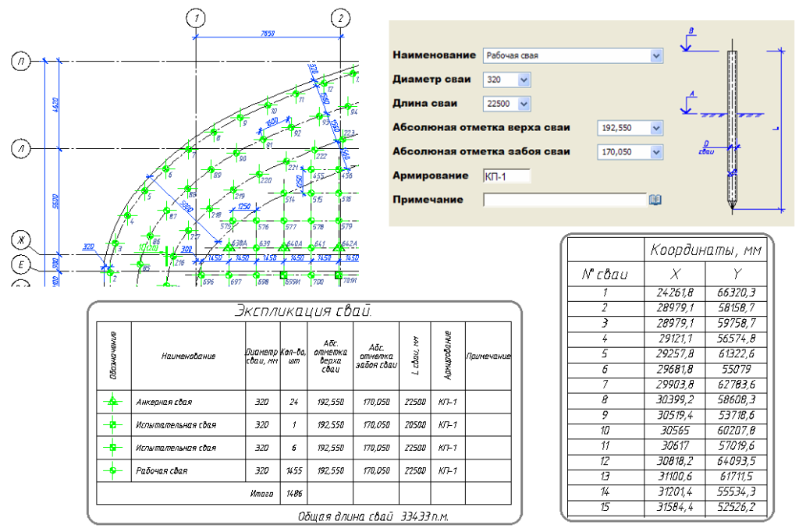Open Абсолютная отметка верха сваи dropdown
This screenshot has height=532, width=799.
[x=655, y=128]
